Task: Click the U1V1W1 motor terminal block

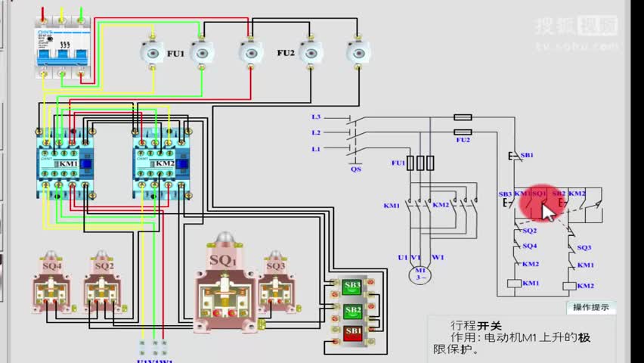Action: click(153, 347)
